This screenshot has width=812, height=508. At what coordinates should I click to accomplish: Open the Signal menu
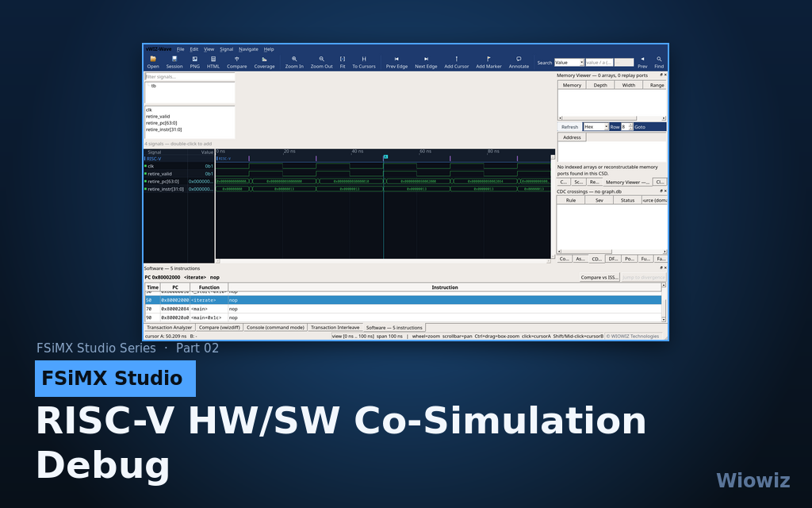pyautogui.click(x=226, y=49)
